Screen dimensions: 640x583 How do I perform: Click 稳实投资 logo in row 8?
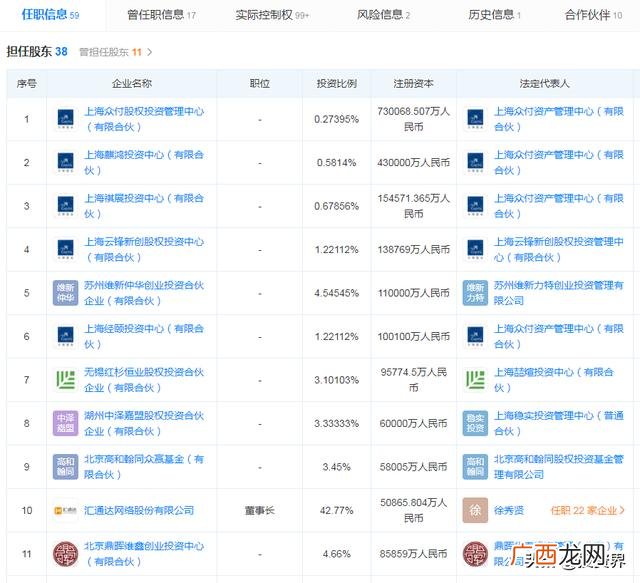coord(475,423)
